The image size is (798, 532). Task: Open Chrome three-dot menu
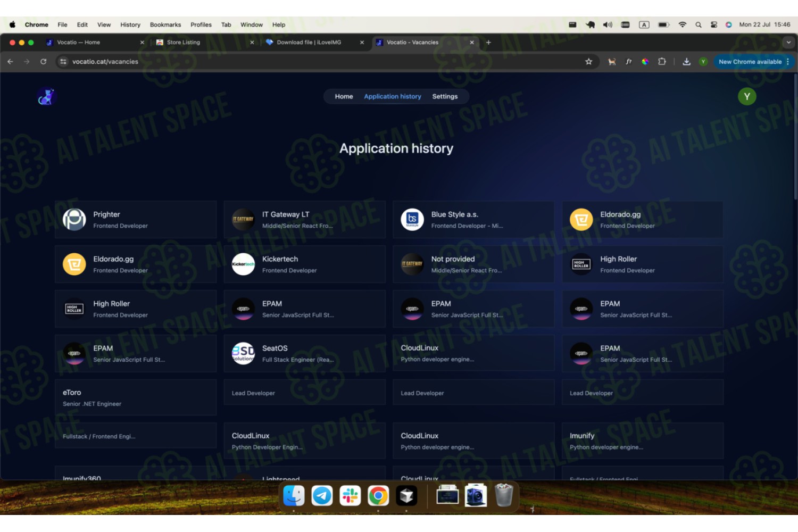click(788, 62)
